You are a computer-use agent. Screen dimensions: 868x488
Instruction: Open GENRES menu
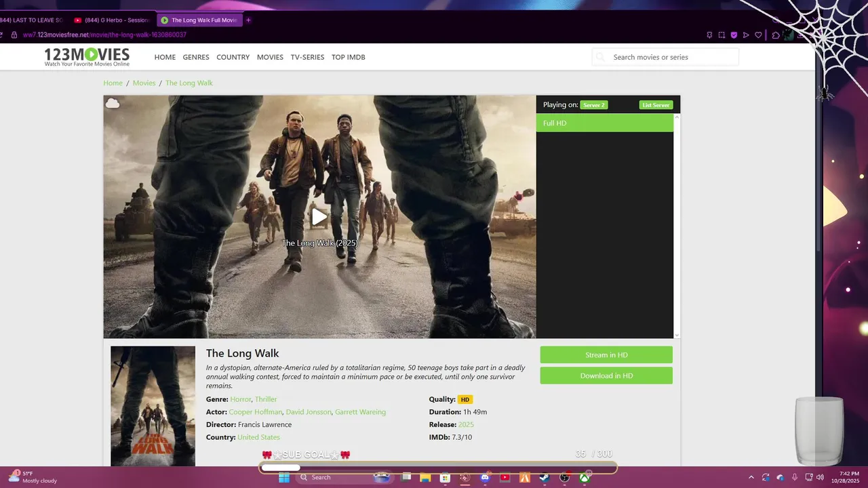196,58
